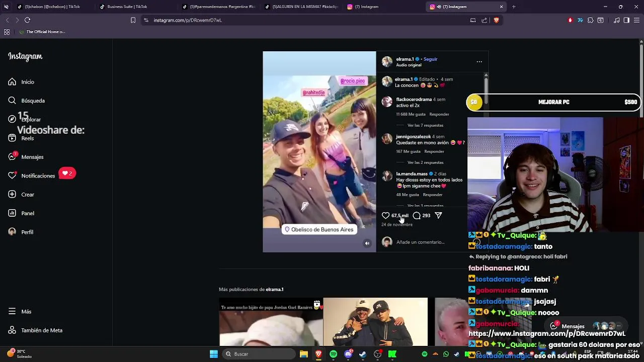Open la.manda.mass profile
Image resolution: width=644 pixels, height=362 pixels.
(x=412, y=174)
